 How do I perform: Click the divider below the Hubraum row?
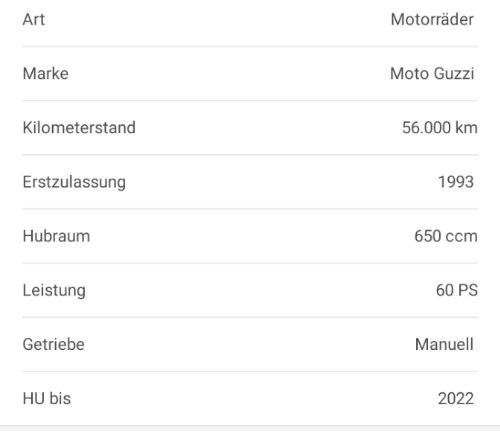(250, 263)
